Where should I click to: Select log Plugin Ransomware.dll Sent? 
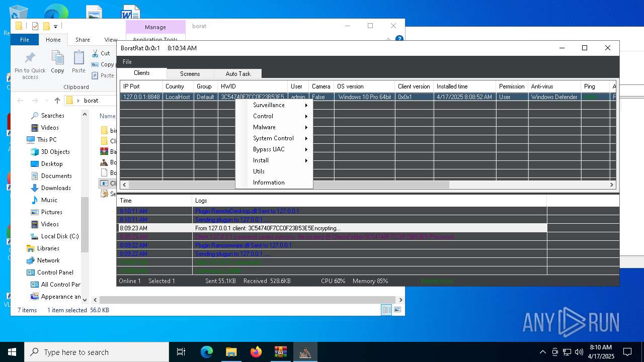click(x=332, y=245)
